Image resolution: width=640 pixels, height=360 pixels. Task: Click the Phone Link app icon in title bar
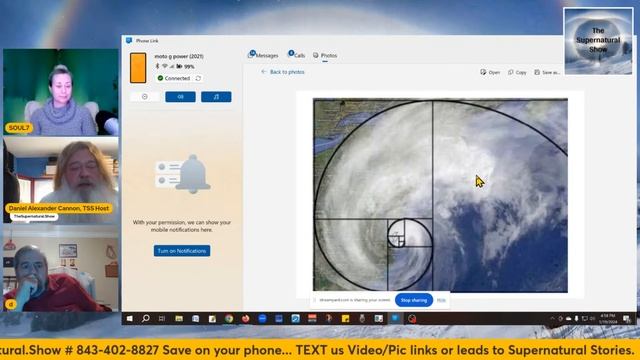129,40
